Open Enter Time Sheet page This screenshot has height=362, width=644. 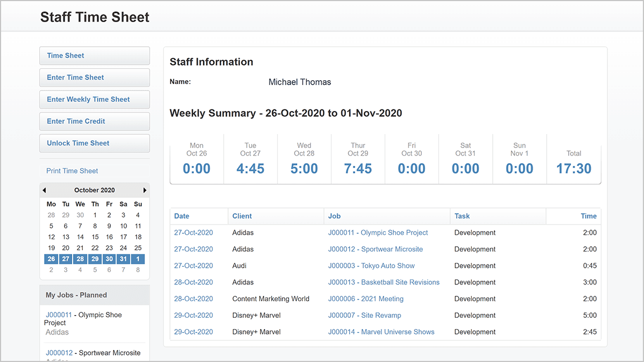95,78
